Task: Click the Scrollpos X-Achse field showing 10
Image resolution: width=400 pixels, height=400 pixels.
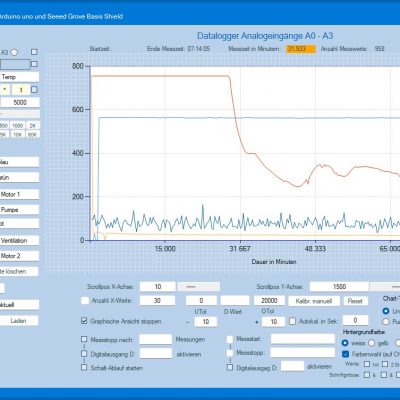Action: (x=158, y=287)
